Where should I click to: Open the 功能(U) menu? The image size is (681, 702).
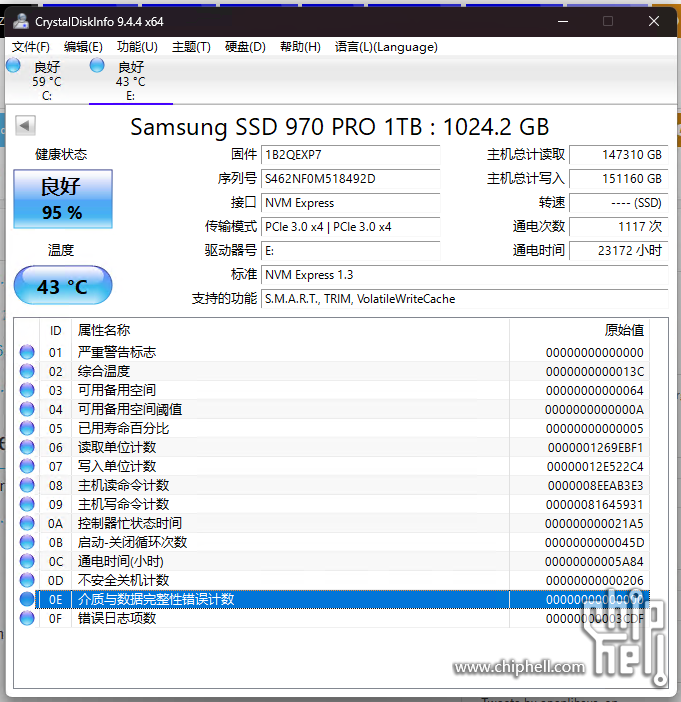pyautogui.click(x=137, y=47)
